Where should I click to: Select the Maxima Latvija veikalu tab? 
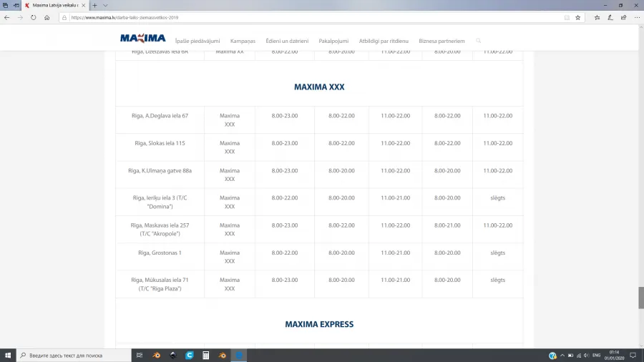55,5
